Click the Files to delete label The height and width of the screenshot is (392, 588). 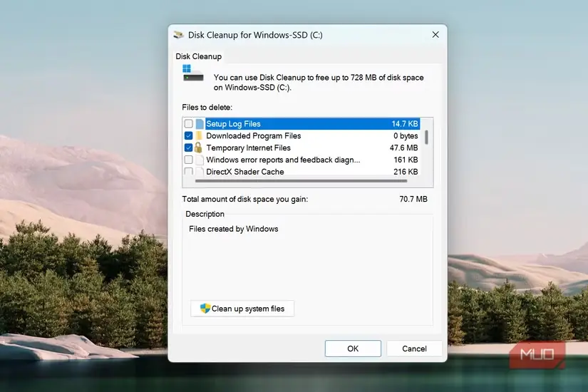[207, 108]
